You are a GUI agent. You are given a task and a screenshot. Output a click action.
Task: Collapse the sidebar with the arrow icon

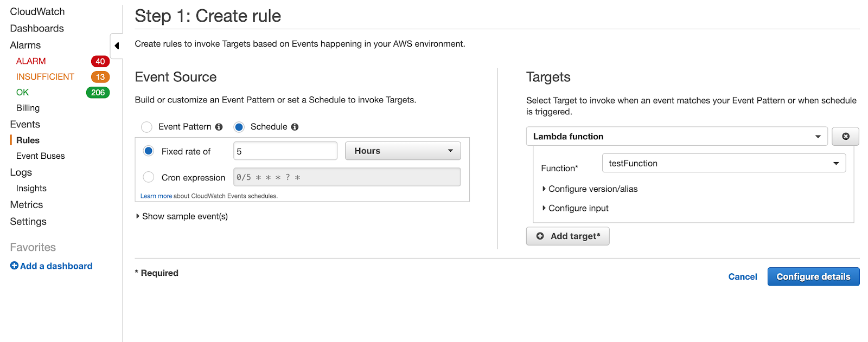click(117, 46)
